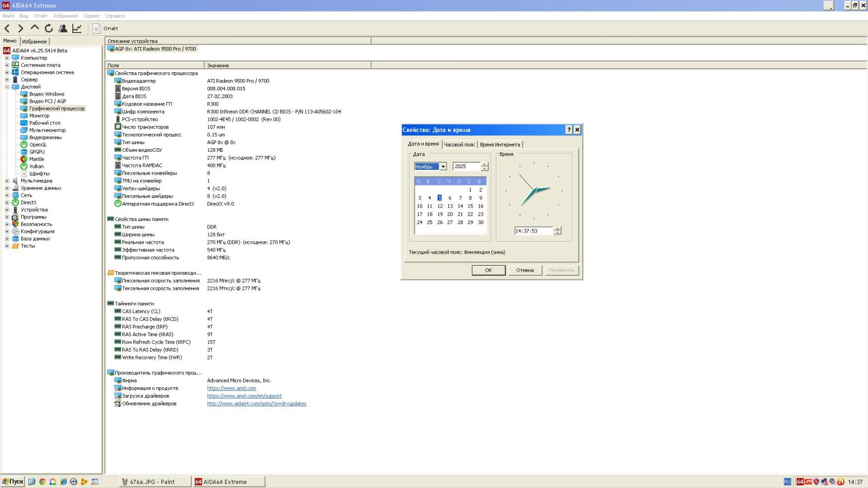
Task: Expand the Мультимедиа tree node
Action: pos(7,181)
